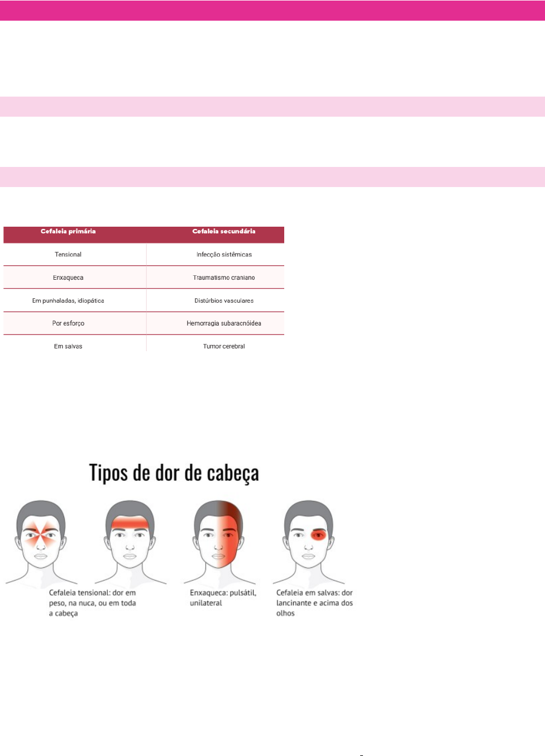Click the face with red circle over eye

(x=309, y=536)
